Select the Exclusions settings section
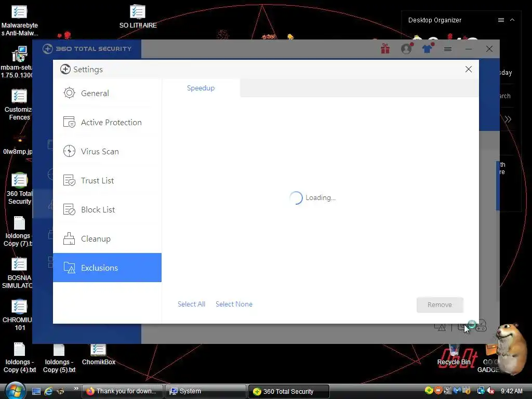The height and width of the screenshot is (399, 532). (107, 268)
